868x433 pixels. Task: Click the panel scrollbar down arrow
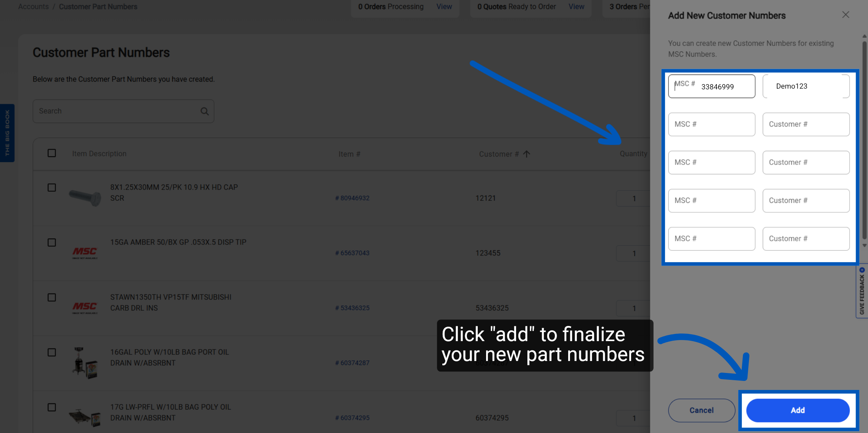pyautogui.click(x=864, y=245)
